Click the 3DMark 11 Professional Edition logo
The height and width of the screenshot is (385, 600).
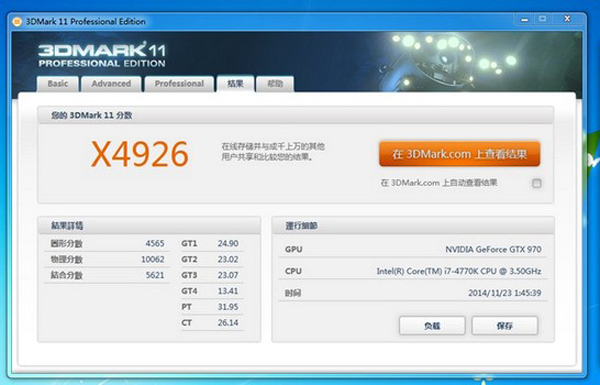pyautogui.click(x=102, y=55)
